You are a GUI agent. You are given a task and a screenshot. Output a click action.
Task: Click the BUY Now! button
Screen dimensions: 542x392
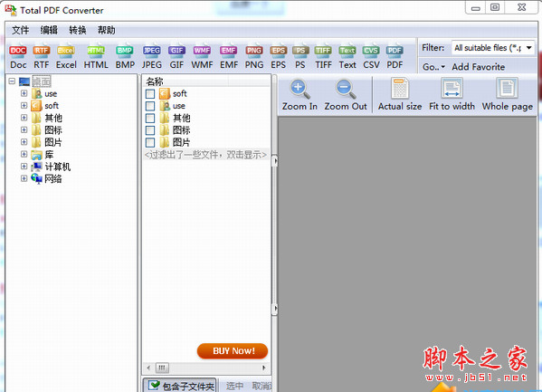point(233,351)
